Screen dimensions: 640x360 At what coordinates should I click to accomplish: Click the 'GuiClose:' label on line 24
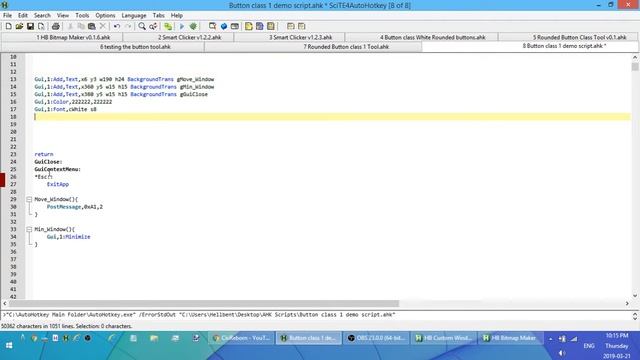click(x=48, y=162)
